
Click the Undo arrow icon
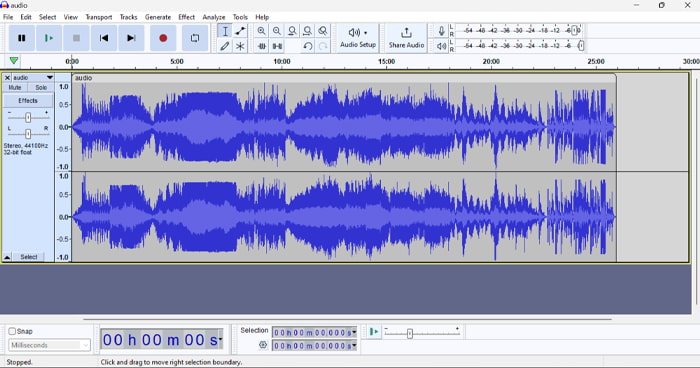point(307,46)
